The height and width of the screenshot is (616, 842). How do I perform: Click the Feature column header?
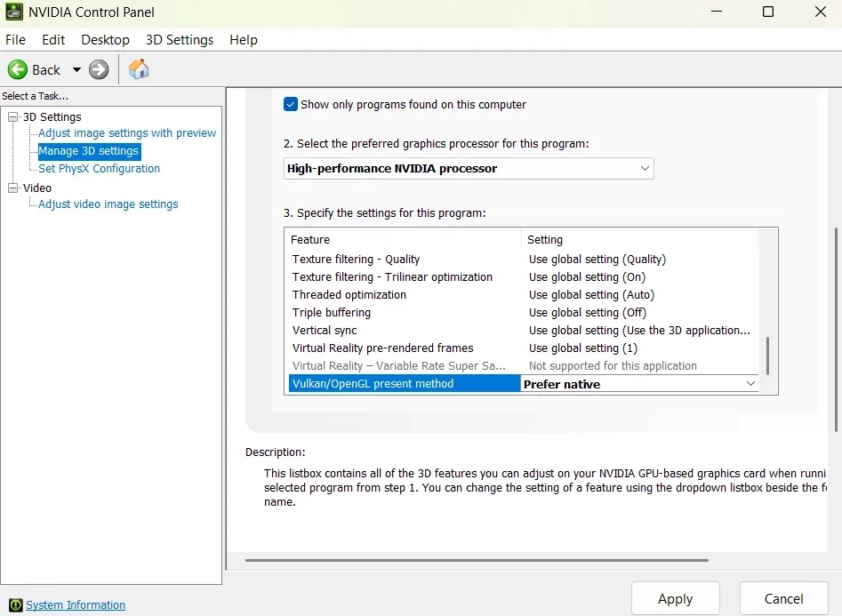coord(404,239)
